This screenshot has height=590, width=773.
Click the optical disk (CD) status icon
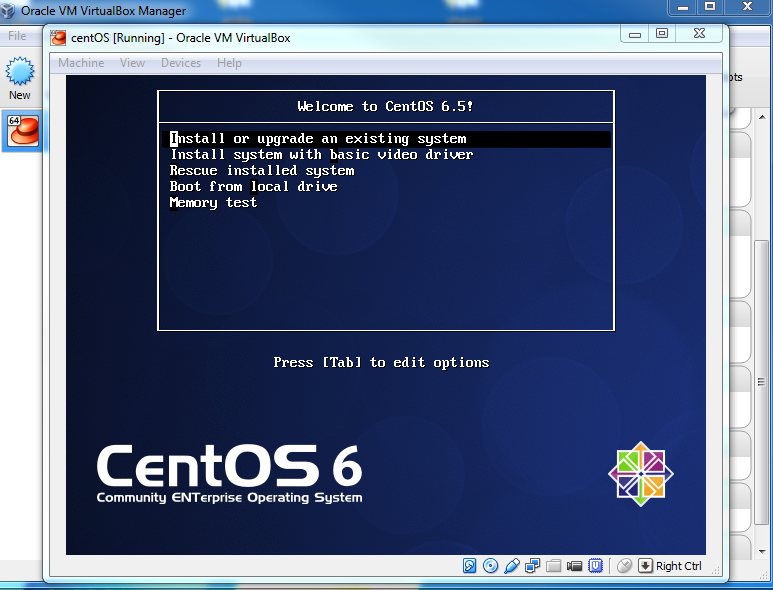tap(490, 565)
